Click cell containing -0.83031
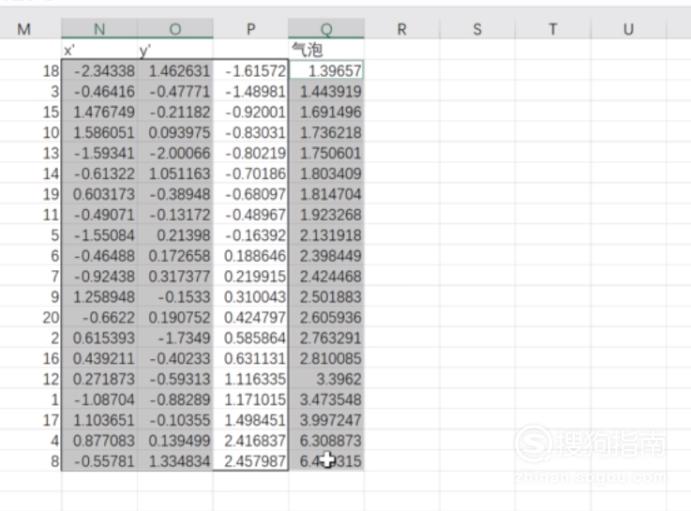The image size is (691, 511). coord(251,132)
